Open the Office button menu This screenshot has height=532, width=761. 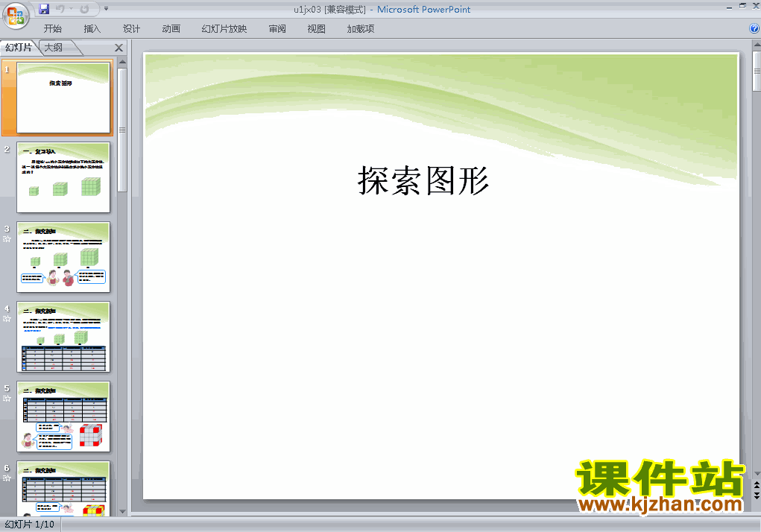click(16, 16)
